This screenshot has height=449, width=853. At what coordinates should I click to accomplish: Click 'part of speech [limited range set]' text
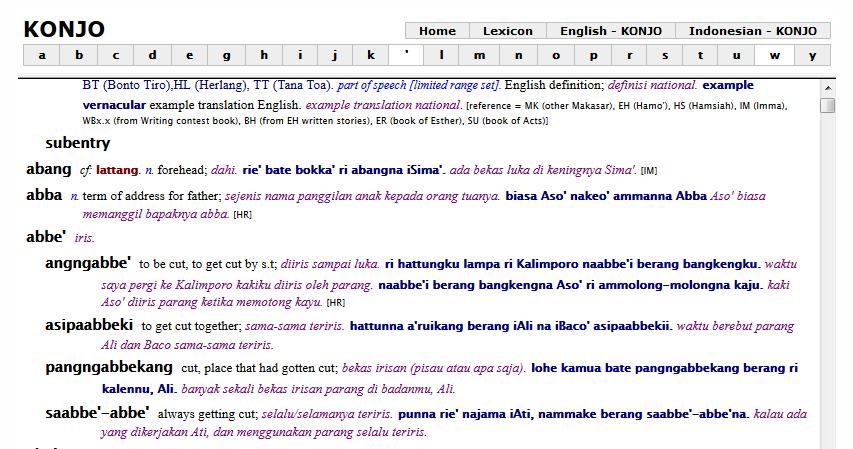[418, 85]
